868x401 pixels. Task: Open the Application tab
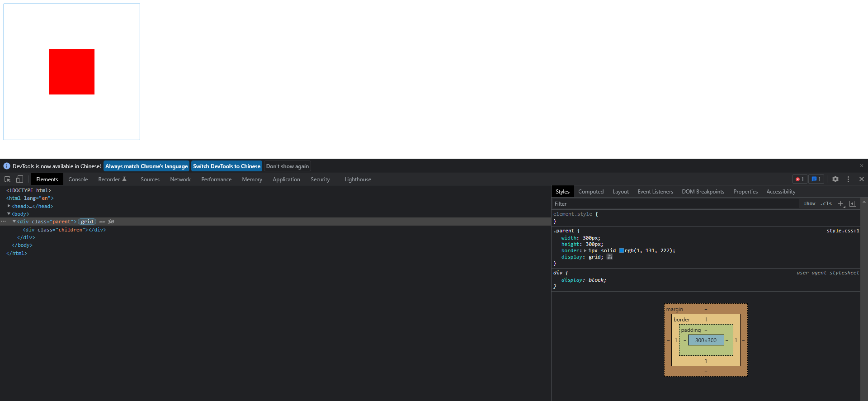[x=286, y=179]
